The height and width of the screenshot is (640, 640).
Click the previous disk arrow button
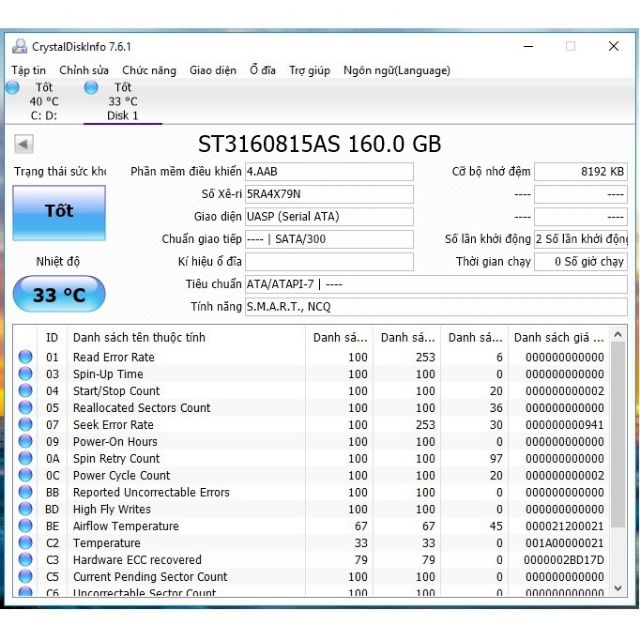point(24,144)
